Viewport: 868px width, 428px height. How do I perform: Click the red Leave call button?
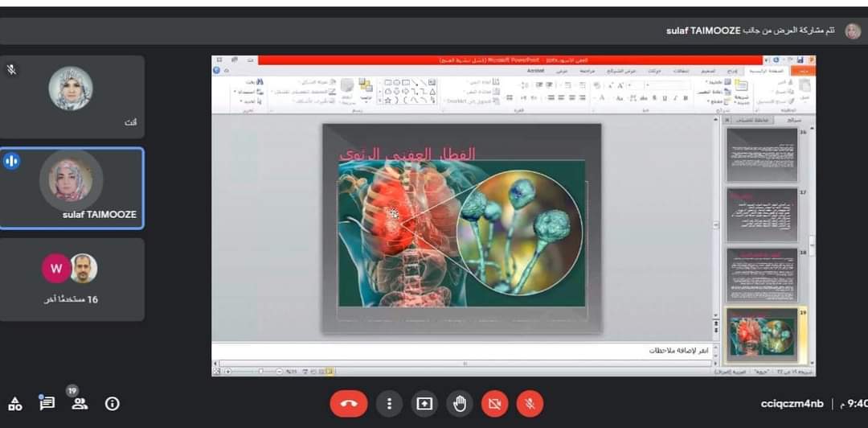[x=348, y=404]
